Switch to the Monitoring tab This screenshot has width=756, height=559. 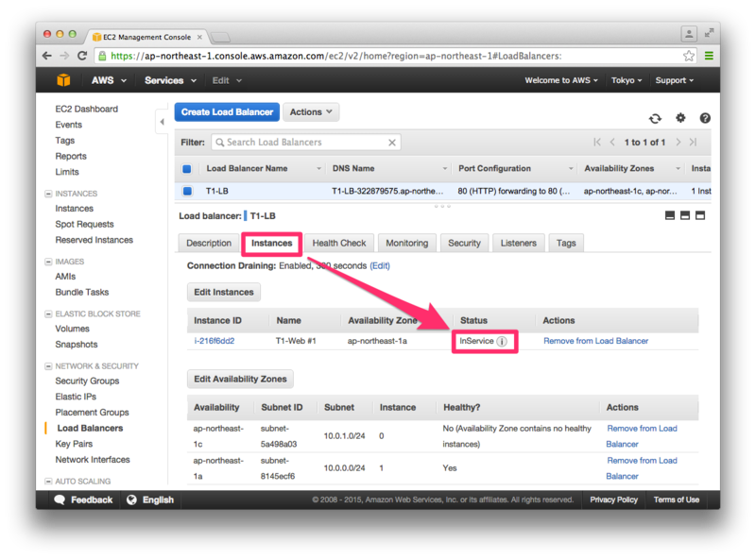tap(407, 244)
